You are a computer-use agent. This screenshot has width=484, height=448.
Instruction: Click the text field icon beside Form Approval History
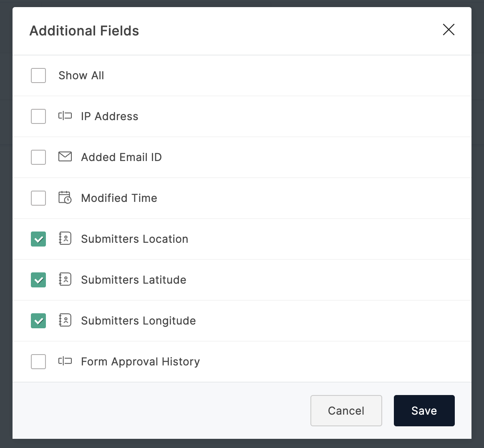click(65, 361)
